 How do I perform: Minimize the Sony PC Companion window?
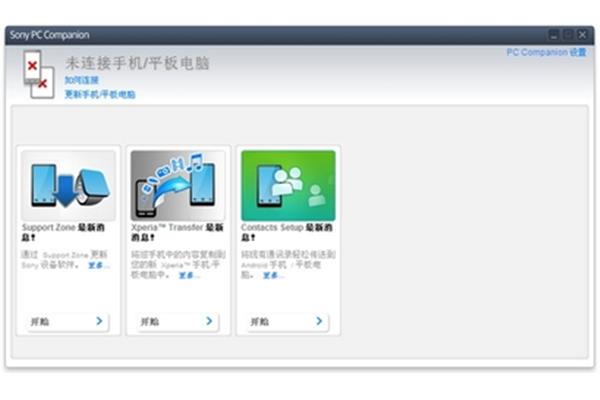point(553,35)
